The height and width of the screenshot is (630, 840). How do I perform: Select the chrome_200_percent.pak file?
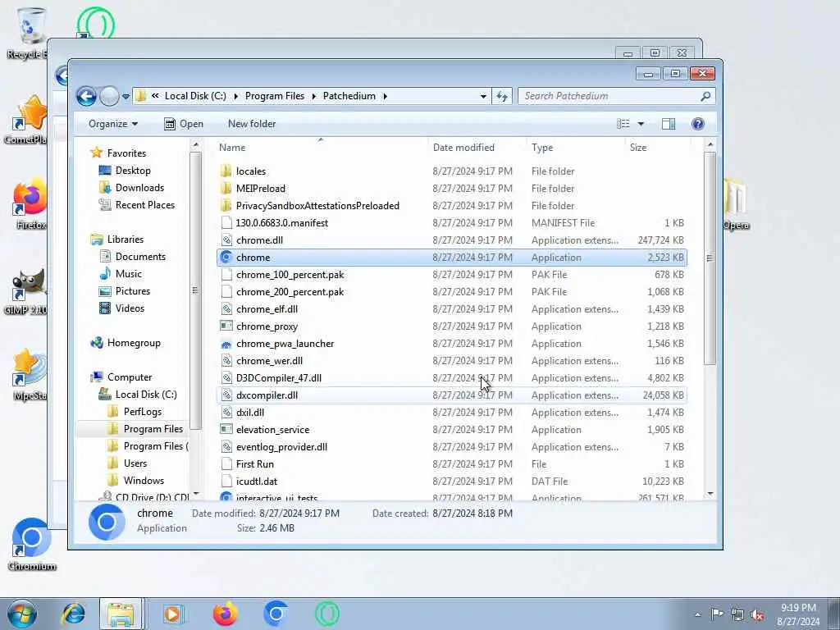452,292
